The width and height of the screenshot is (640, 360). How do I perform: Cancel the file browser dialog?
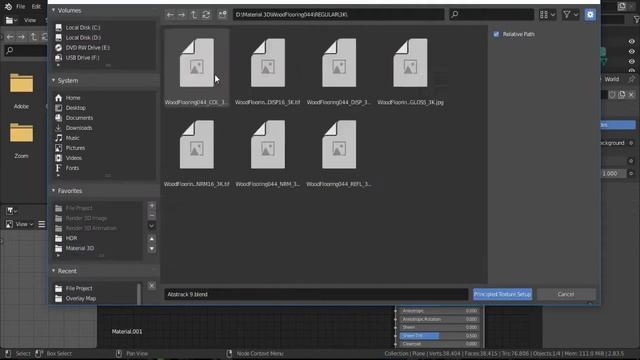click(x=566, y=294)
